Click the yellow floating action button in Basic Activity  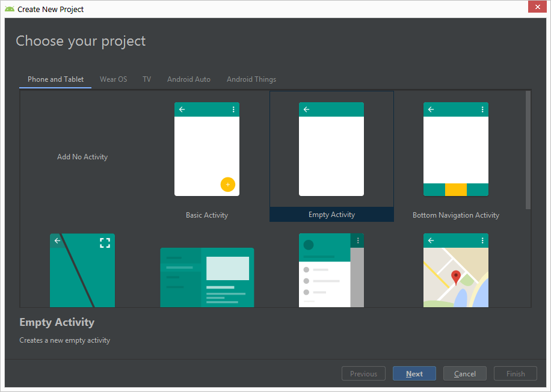coord(227,185)
